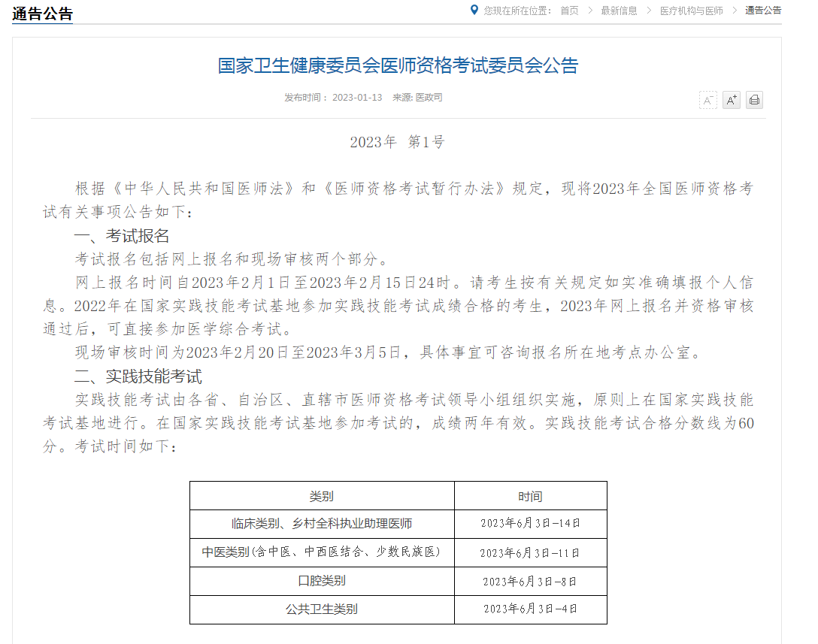Screen dimensions: 818x644
Task: Click the publish date 2023-01-13
Action: pyautogui.click(x=357, y=98)
